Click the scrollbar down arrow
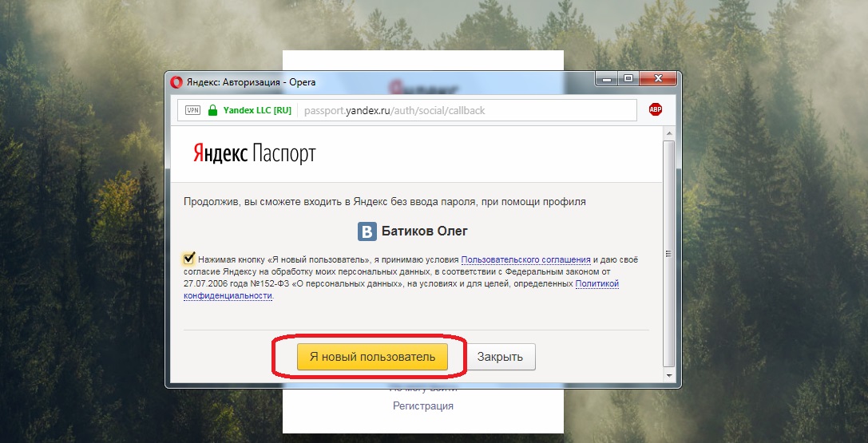Image resolution: width=868 pixels, height=443 pixels. (668, 375)
